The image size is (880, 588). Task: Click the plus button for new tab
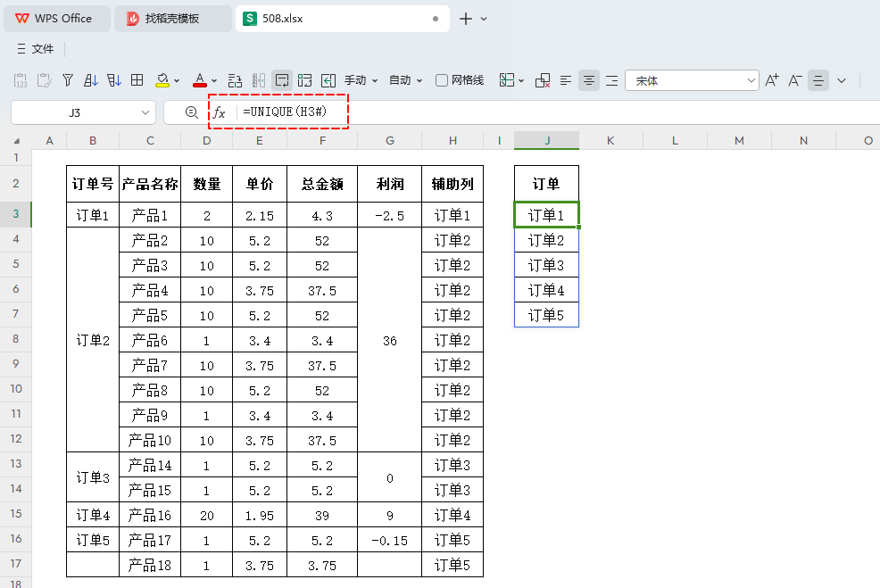[465, 19]
